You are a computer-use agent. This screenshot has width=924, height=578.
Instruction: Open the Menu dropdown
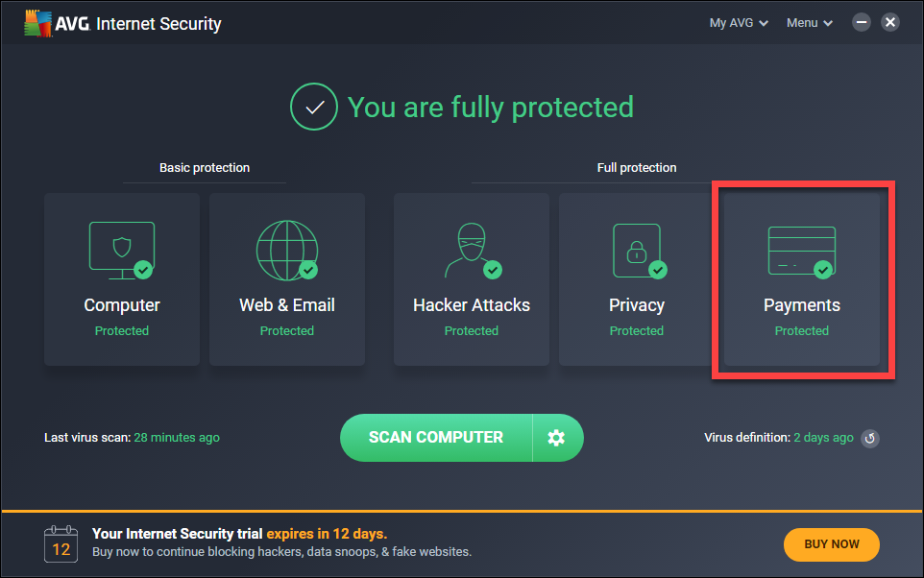coord(810,23)
